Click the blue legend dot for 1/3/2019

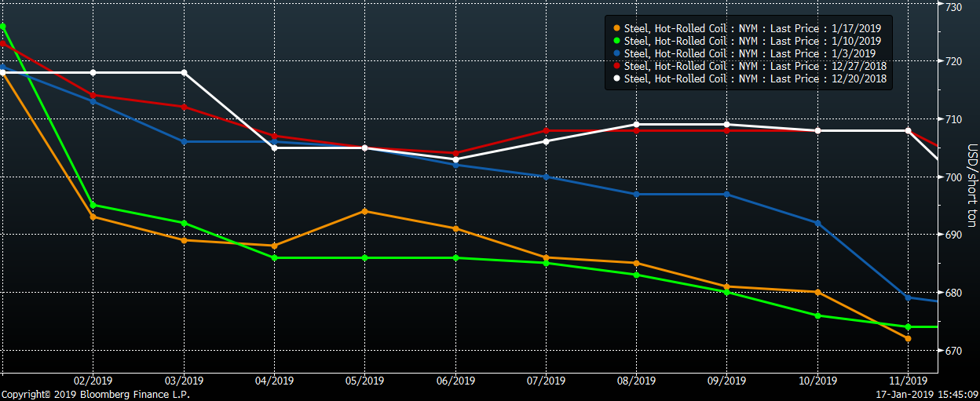[618, 54]
